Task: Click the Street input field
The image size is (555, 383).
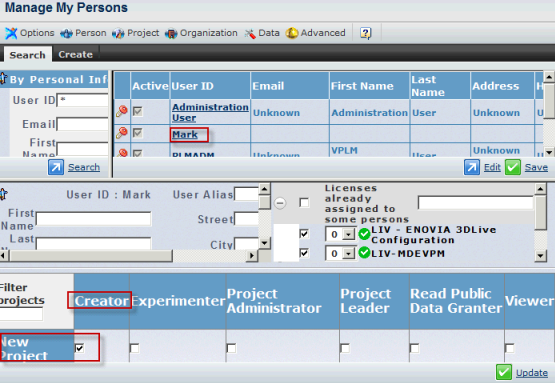Action: tap(246, 219)
